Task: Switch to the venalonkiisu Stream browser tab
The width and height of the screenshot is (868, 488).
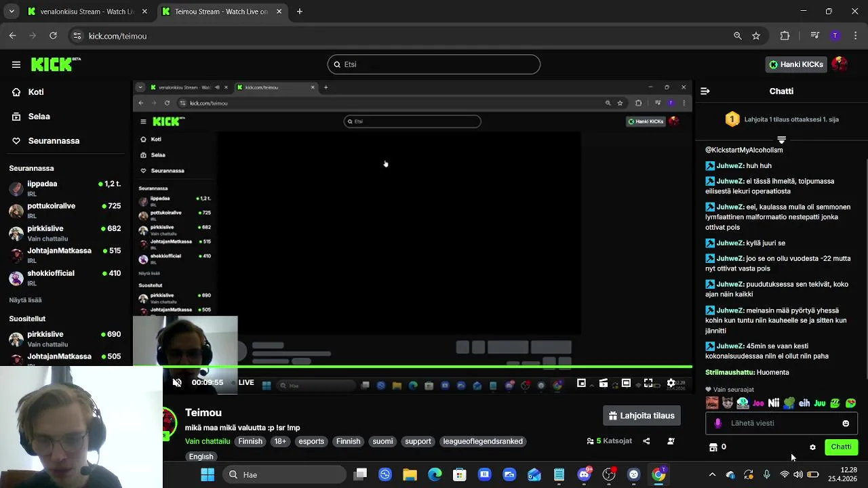Action: [88, 12]
